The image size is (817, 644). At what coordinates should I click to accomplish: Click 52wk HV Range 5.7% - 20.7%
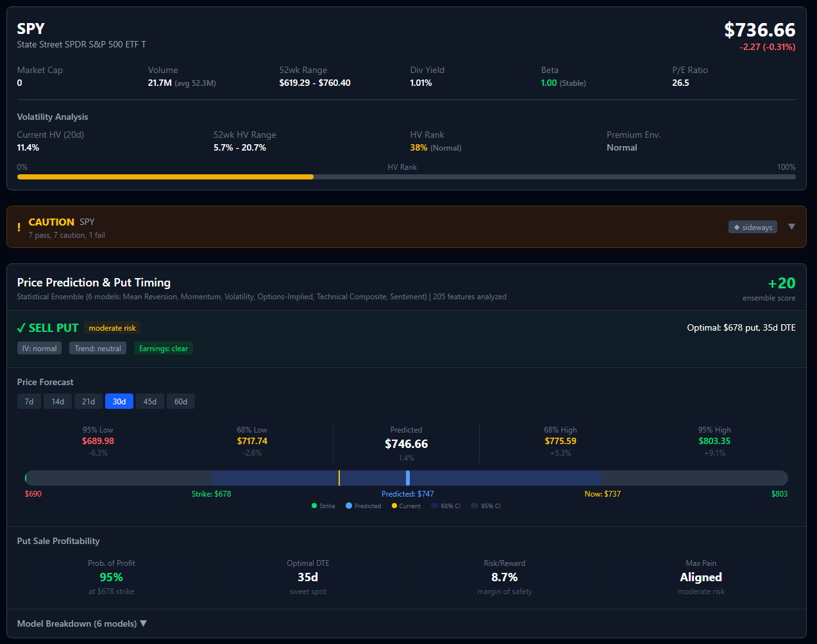[x=240, y=147]
